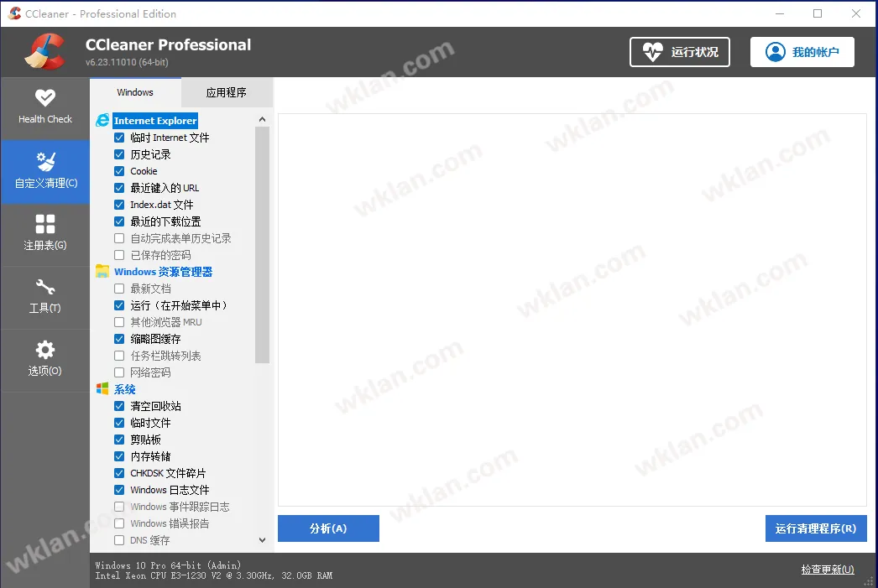Click the CCleaner logo in the header
The width and height of the screenshot is (878, 588).
(44, 52)
